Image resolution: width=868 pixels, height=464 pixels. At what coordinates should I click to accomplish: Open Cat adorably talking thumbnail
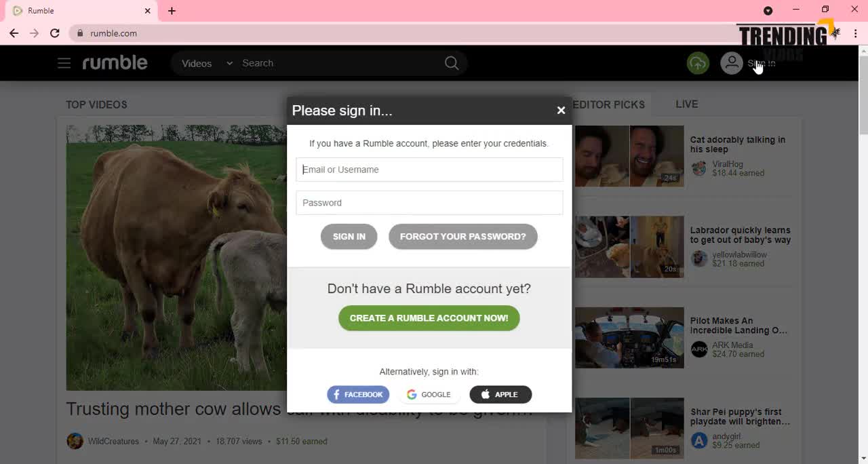pyautogui.click(x=629, y=156)
